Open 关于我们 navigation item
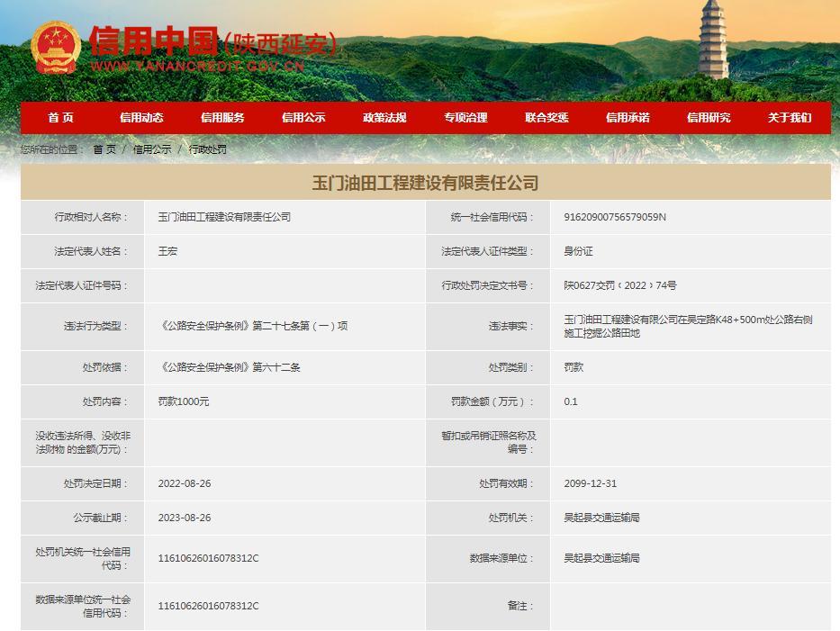Screen dimensions: 840x631 click(790, 117)
